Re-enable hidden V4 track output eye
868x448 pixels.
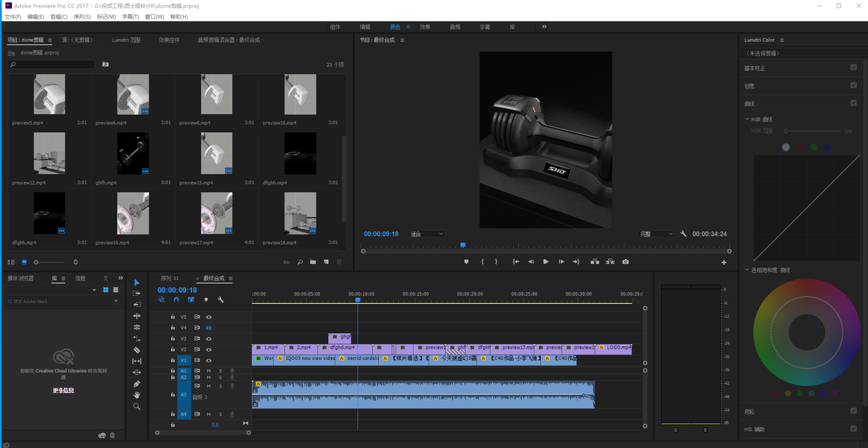point(208,328)
